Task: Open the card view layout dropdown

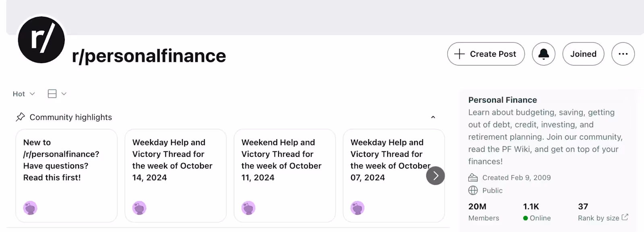Action: tap(57, 94)
